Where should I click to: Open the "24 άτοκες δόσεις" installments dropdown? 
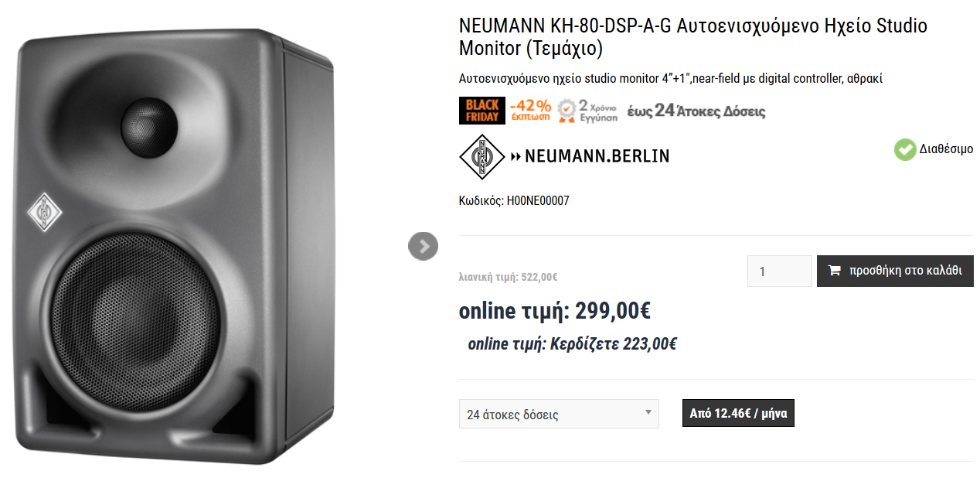click(559, 414)
